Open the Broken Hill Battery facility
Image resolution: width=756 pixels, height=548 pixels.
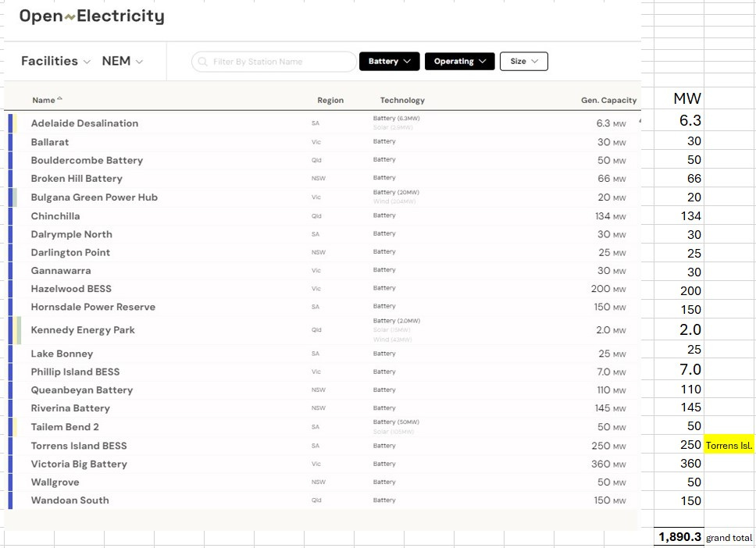click(77, 179)
